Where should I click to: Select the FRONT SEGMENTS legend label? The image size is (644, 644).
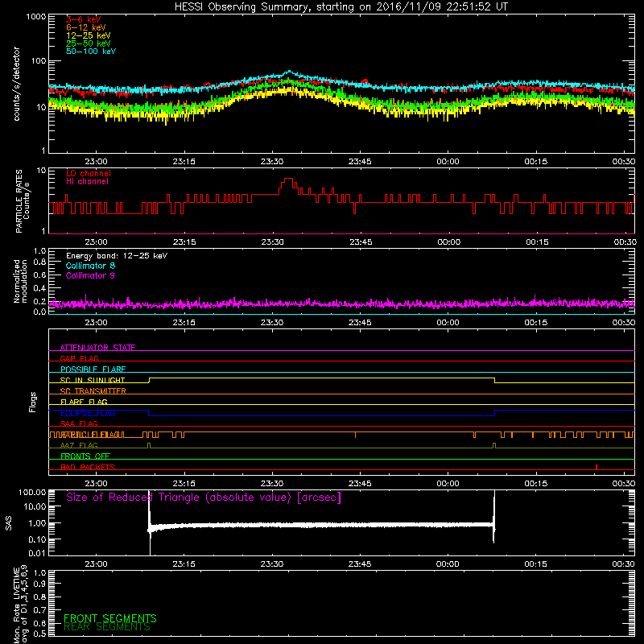[x=110, y=618]
